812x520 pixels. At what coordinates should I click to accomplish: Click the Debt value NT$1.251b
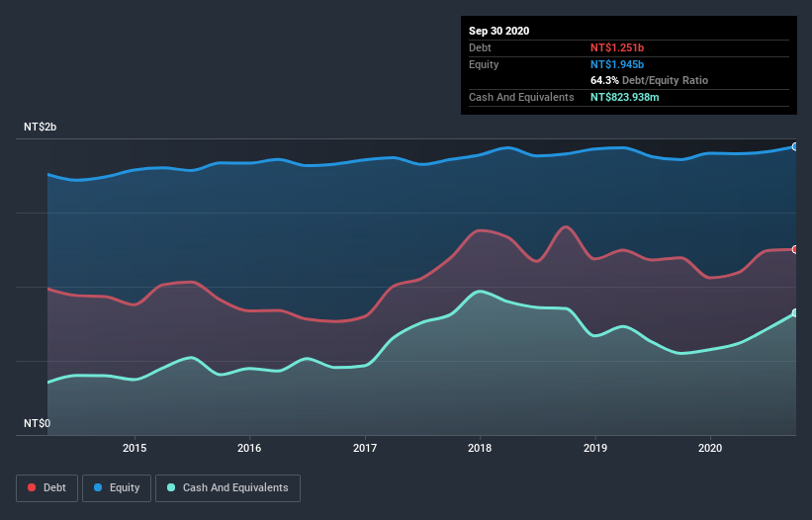click(617, 47)
